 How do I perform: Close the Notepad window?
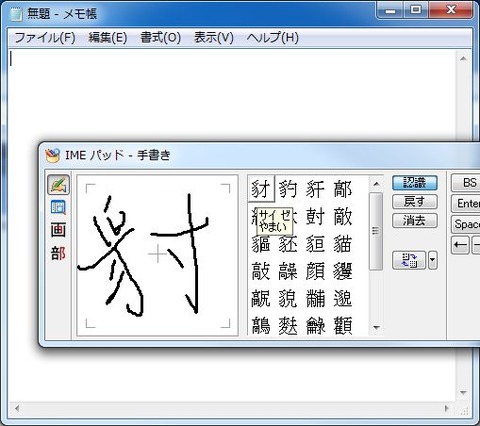tap(451, 10)
